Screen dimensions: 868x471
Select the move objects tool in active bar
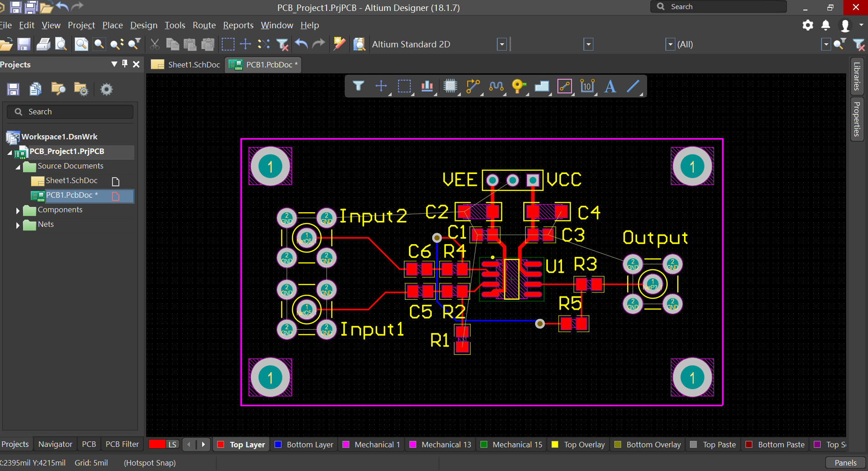tap(381, 86)
